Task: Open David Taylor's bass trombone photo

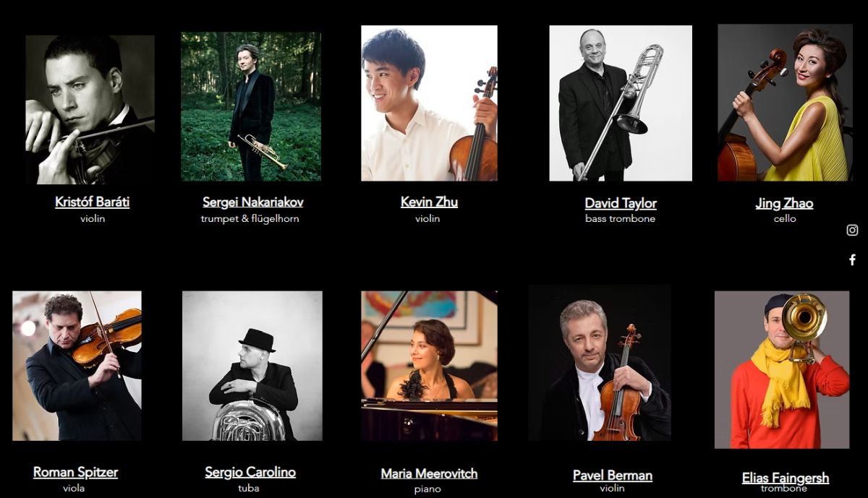Action: click(621, 103)
